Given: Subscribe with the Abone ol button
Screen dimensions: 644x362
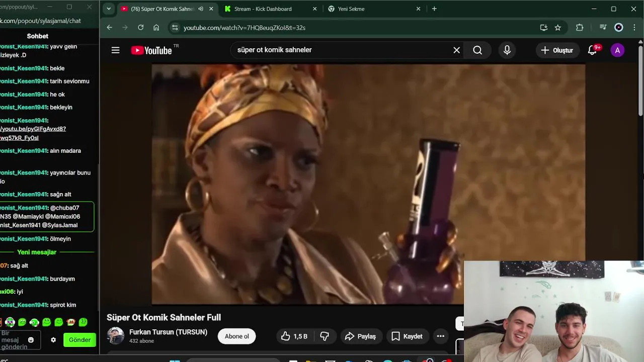Looking at the screenshot, I should 236,336.
